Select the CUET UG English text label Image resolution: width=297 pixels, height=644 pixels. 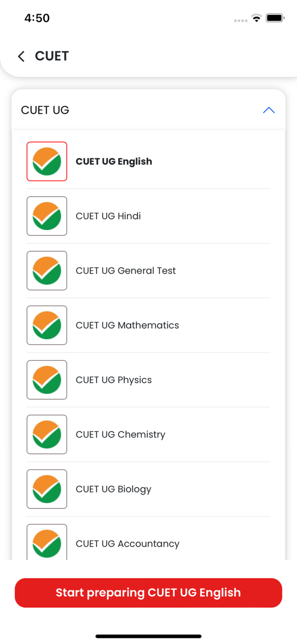click(x=114, y=161)
